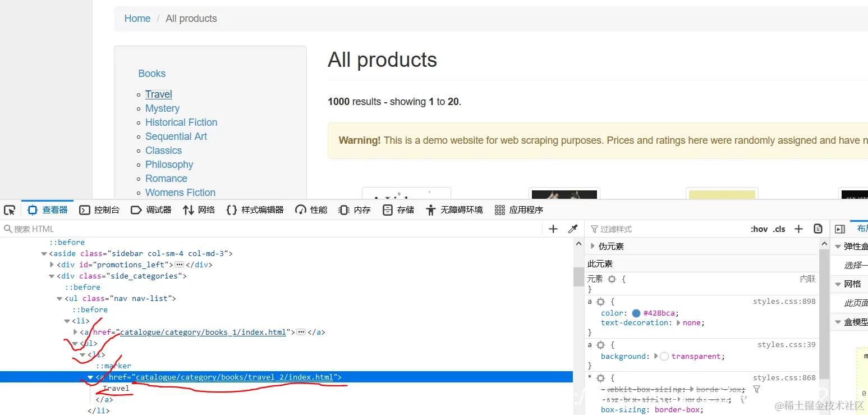The image size is (868, 415).
Task: Collapse the 网格 grid section
Action: point(838,284)
